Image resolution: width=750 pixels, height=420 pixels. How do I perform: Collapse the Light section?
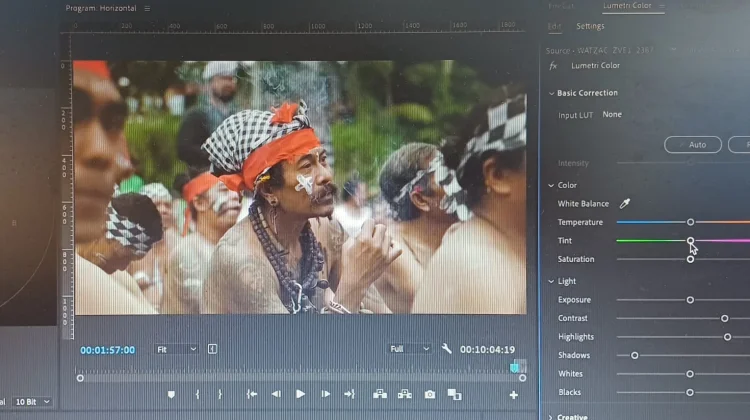tap(551, 282)
